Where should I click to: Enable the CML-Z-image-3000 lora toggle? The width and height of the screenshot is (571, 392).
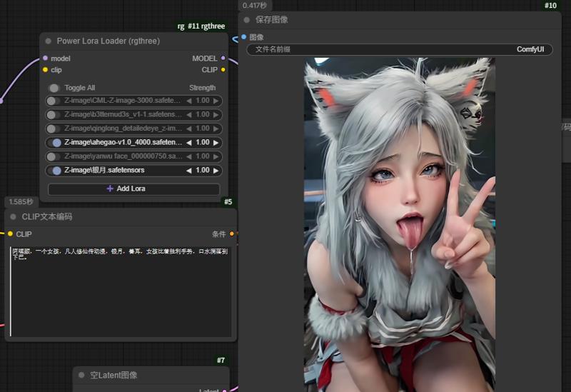54,101
